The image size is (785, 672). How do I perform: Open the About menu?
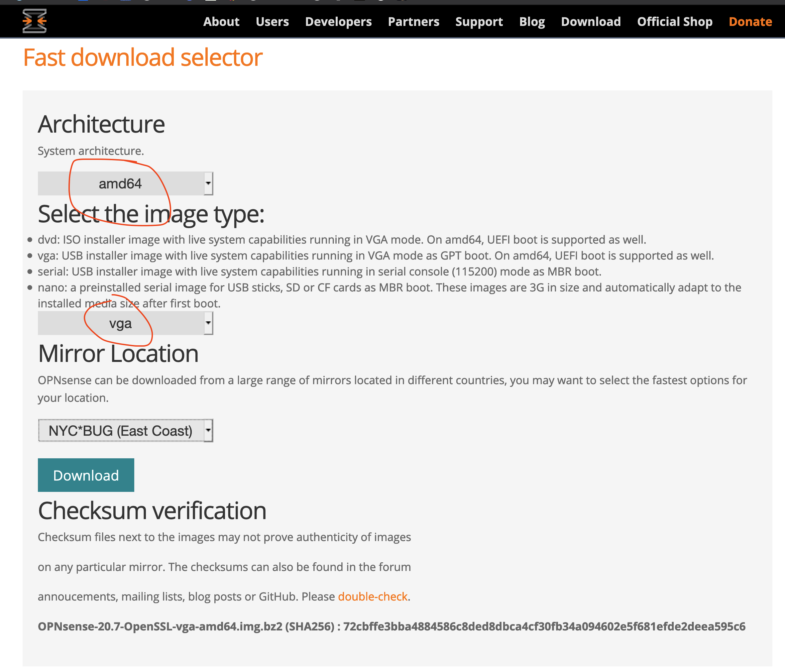click(221, 22)
